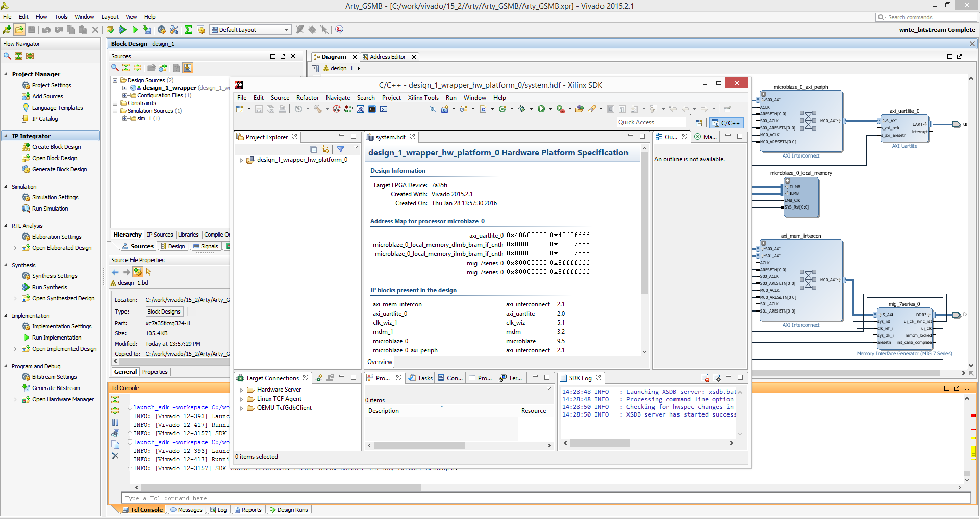Click Generate Bitstream in Flow Navigator
Screen dimensions: 980x519
click(56, 388)
